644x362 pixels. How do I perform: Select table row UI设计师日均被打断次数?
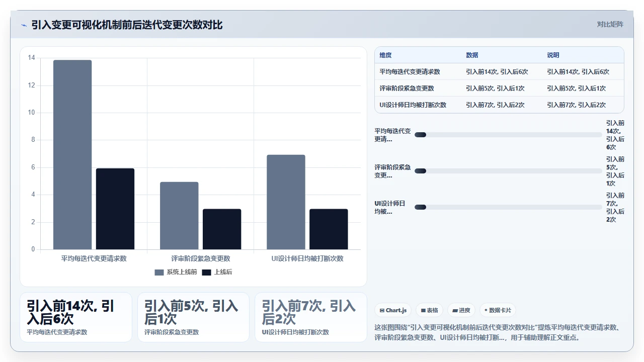click(x=499, y=105)
